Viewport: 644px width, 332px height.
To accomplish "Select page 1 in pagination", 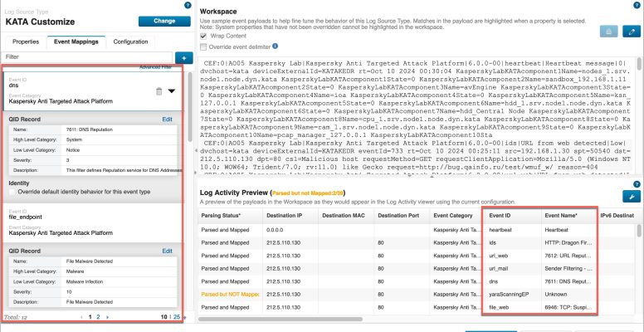I will (x=90, y=317).
